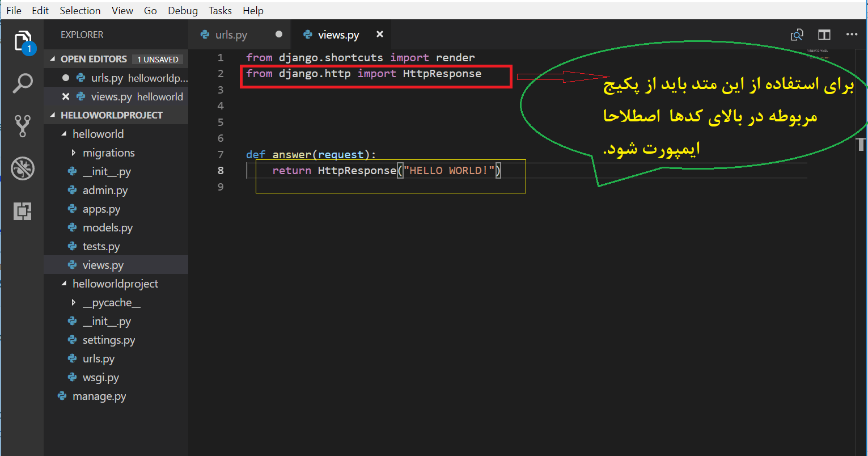This screenshot has width=868, height=456.
Task: Open __init__.py in helloworld folder
Action: tap(116, 172)
